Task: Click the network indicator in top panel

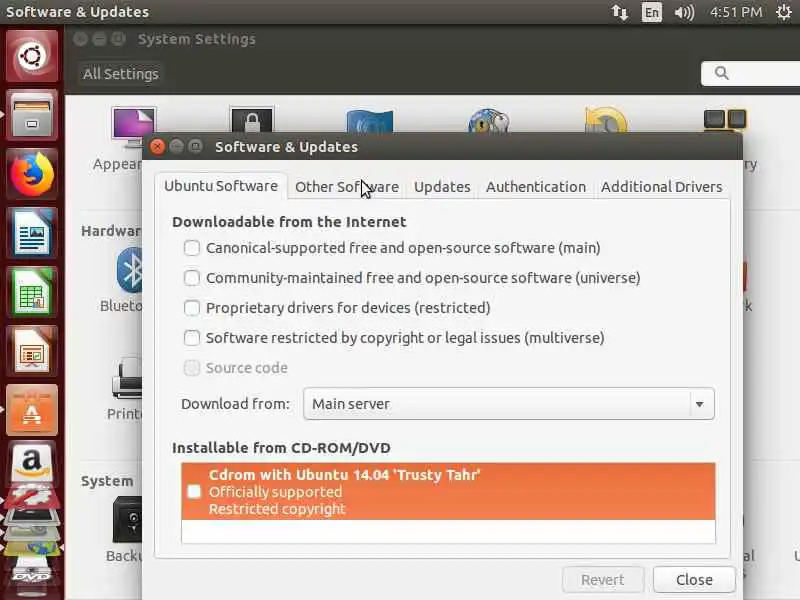Action: click(620, 12)
